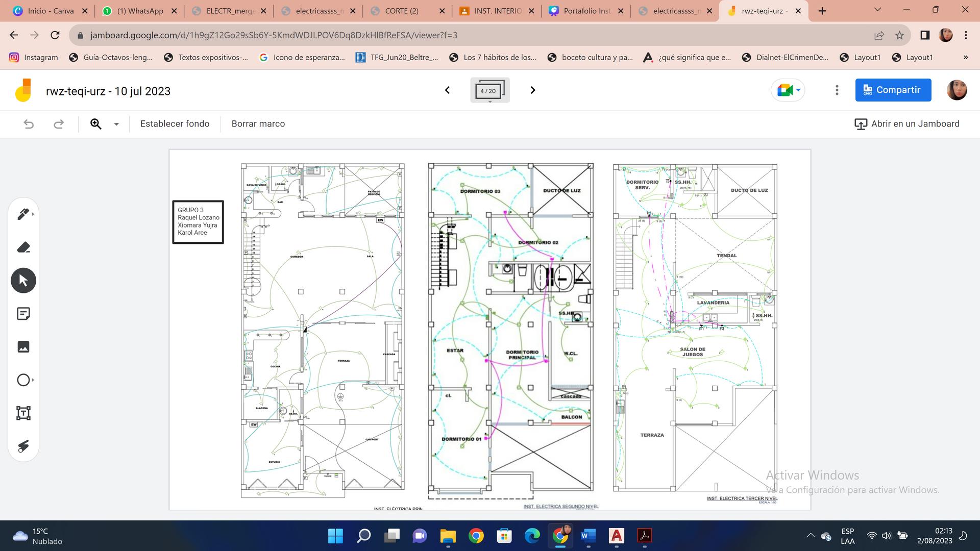This screenshot has width=980, height=551.
Task: Go to the next frame
Action: point(533,90)
